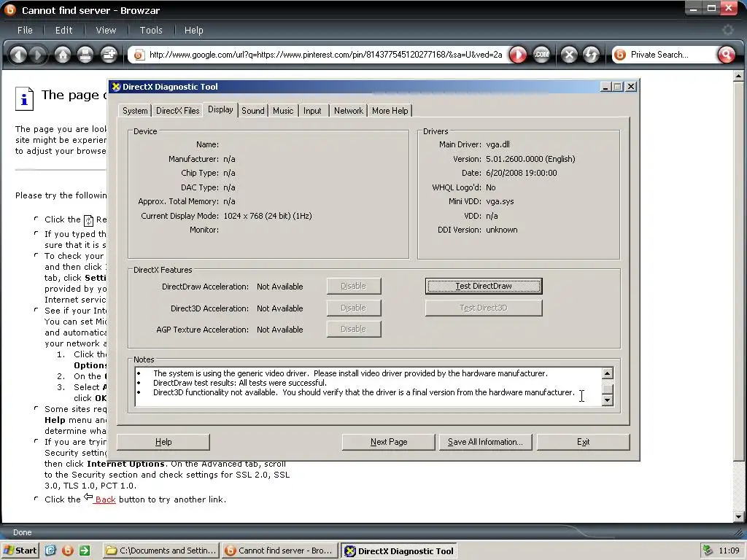Click the Browzar address bar URL
747x560 pixels.
click(x=326, y=55)
